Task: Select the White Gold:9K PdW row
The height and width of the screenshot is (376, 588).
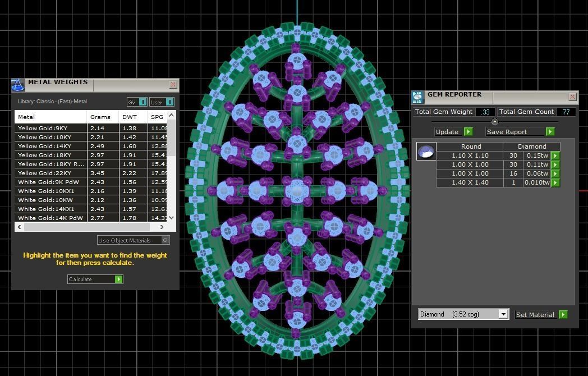Action: (91, 182)
